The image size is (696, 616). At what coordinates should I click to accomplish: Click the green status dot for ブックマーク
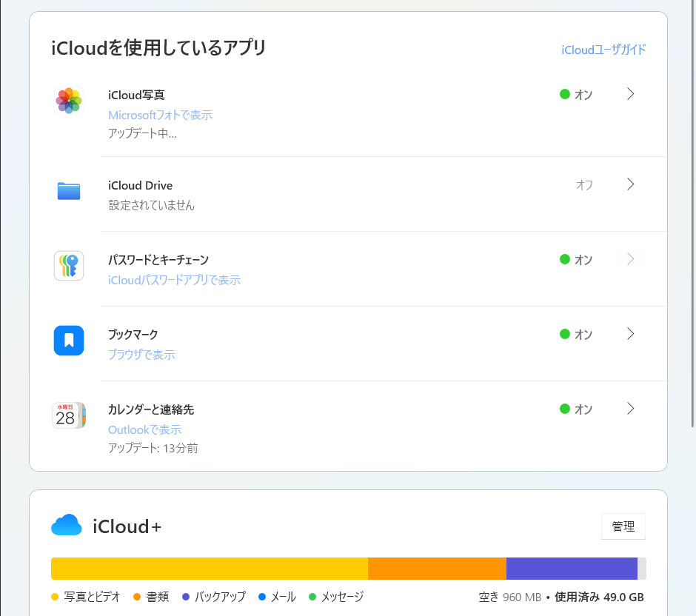pos(565,334)
